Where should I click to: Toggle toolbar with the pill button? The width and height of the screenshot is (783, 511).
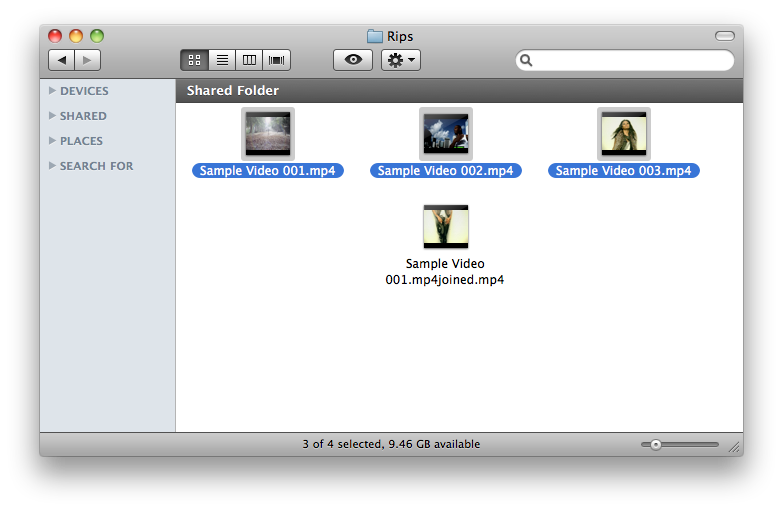[725, 36]
